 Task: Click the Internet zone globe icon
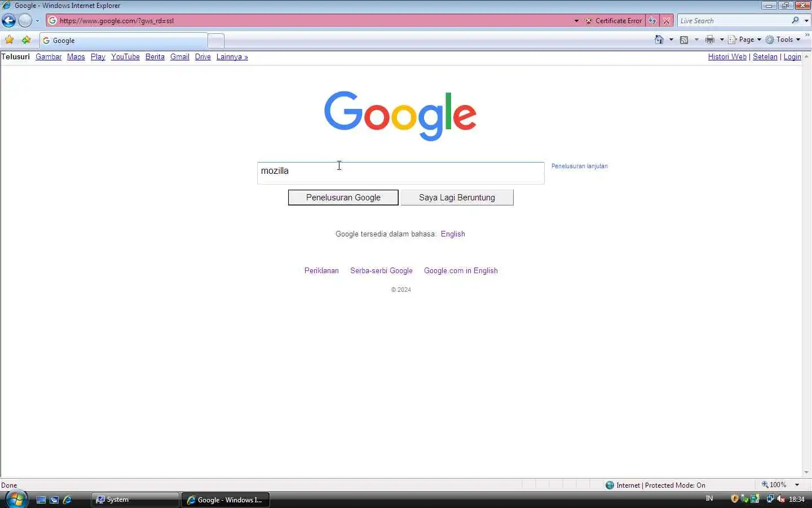[x=610, y=485]
